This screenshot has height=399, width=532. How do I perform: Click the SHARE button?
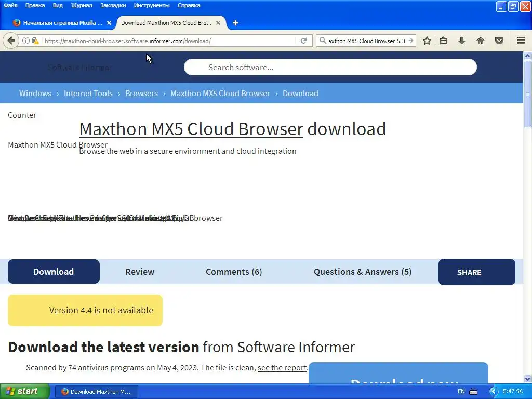click(477, 272)
